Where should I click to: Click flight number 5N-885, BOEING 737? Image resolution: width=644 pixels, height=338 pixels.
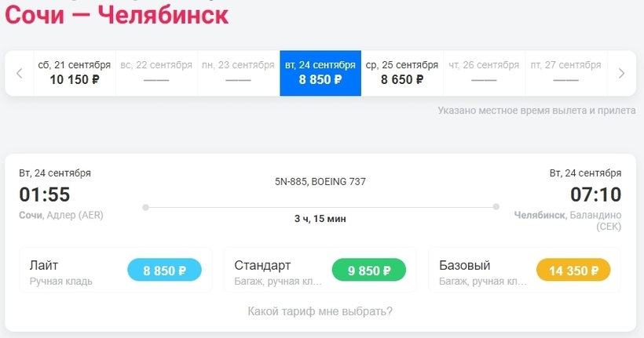click(320, 182)
